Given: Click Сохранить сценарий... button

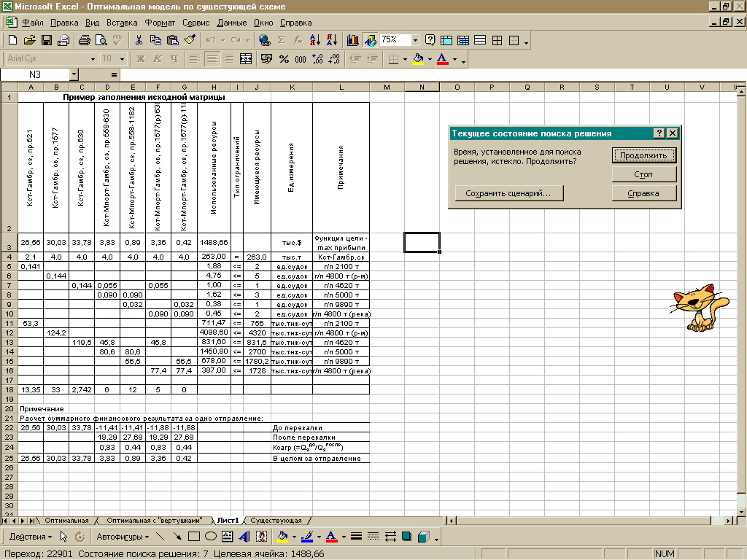Looking at the screenshot, I should [x=508, y=193].
